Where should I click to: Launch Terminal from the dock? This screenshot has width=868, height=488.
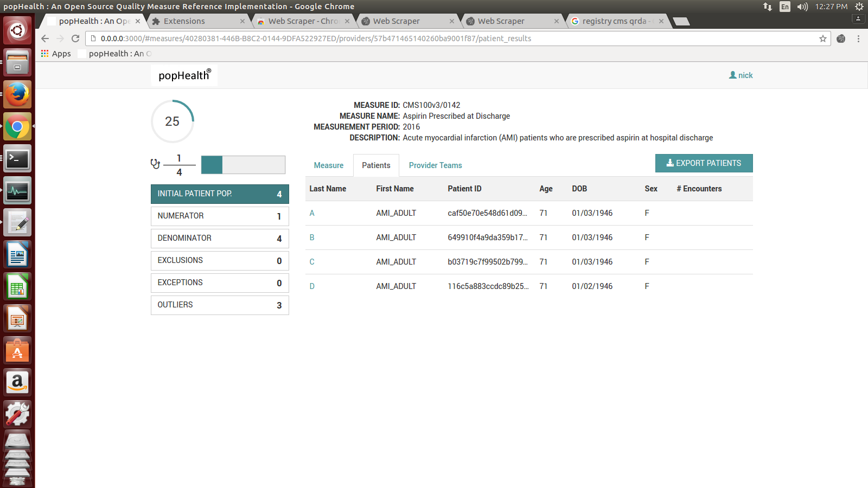pos(17,159)
